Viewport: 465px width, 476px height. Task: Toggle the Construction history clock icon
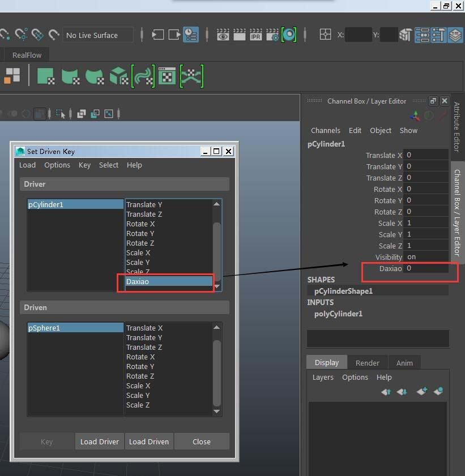coord(191,35)
